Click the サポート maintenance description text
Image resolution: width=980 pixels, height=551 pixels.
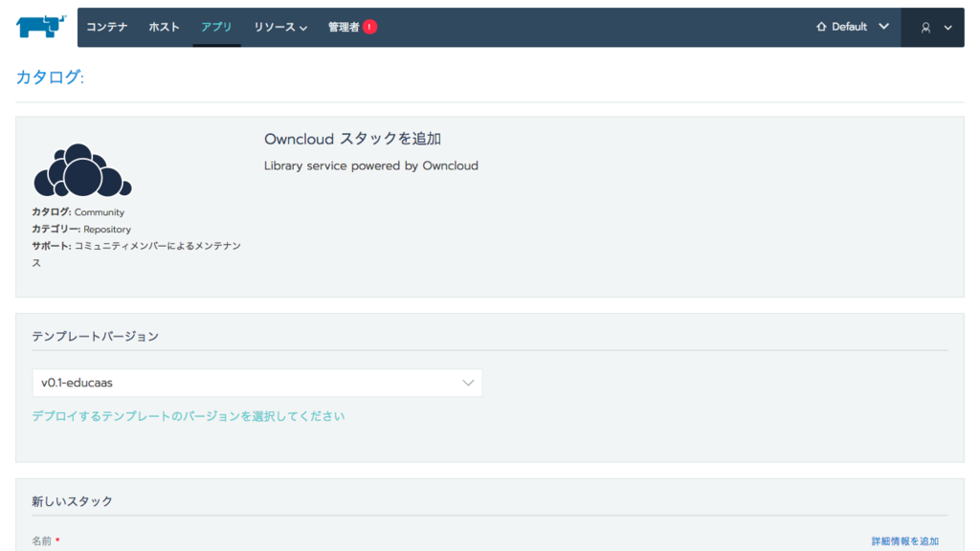click(136, 254)
